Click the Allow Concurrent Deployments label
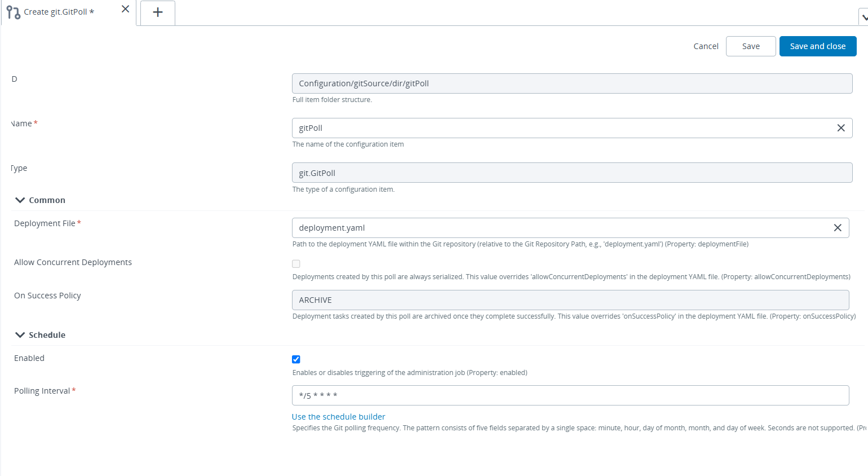This screenshot has width=868, height=476. tap(73, 262)
